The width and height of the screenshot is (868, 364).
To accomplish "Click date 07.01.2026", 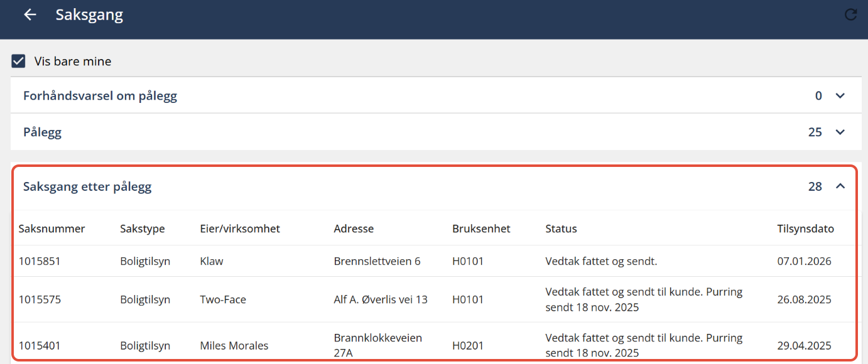I will pos(804,261).
